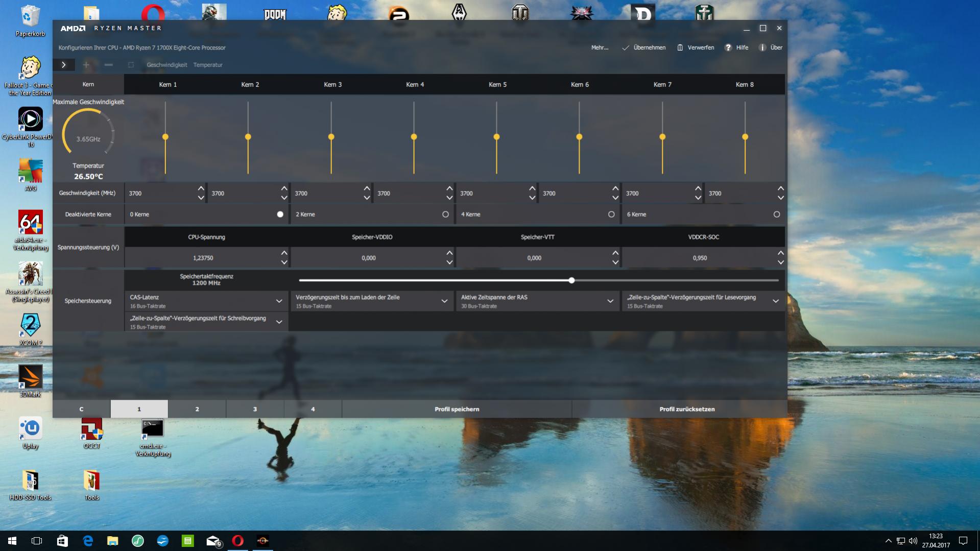Discard changes with Verwerfen
This screenshot has height=551, width=980.
[x=696, y=47]
